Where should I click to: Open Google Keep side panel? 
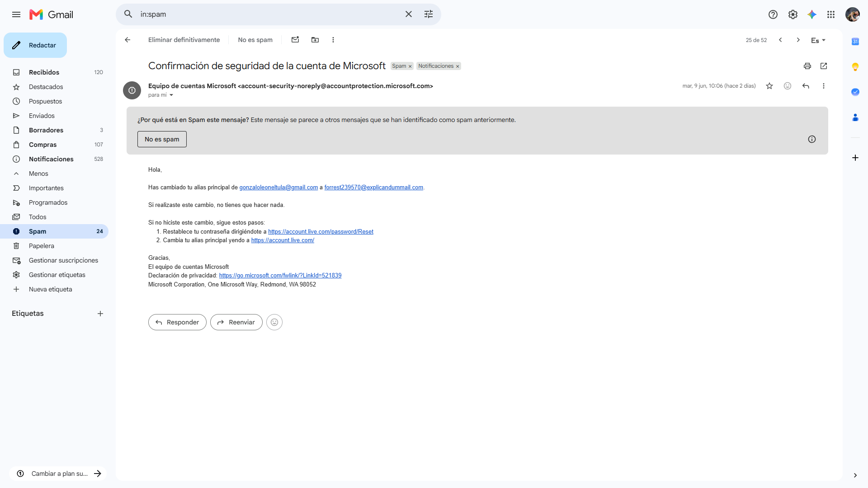pyautogui.click(x=855, y=67)
